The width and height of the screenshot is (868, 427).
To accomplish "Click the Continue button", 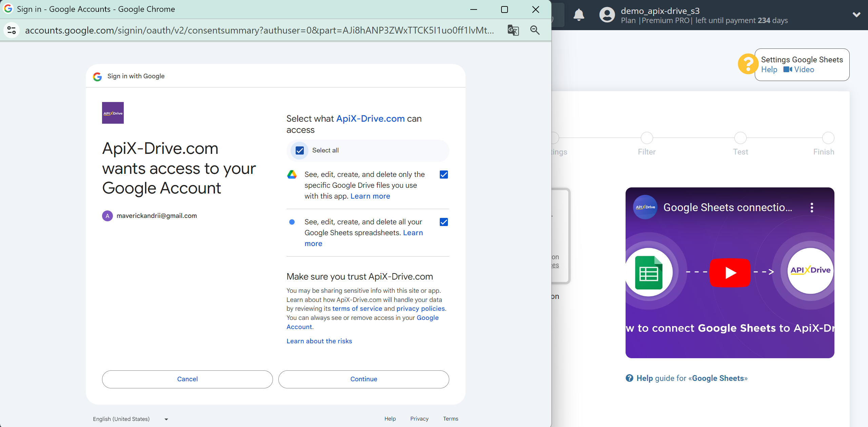I will 364,379.
